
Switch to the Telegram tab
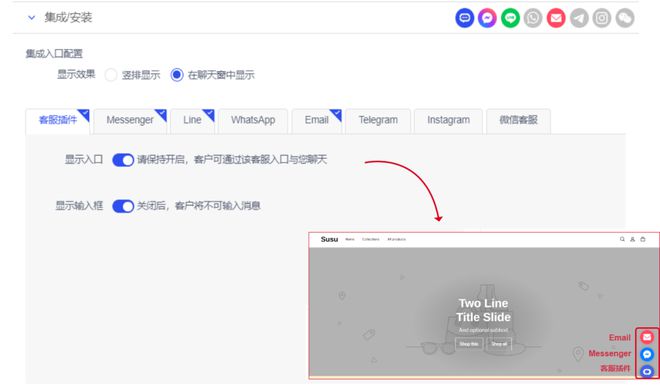coord(378,120)
